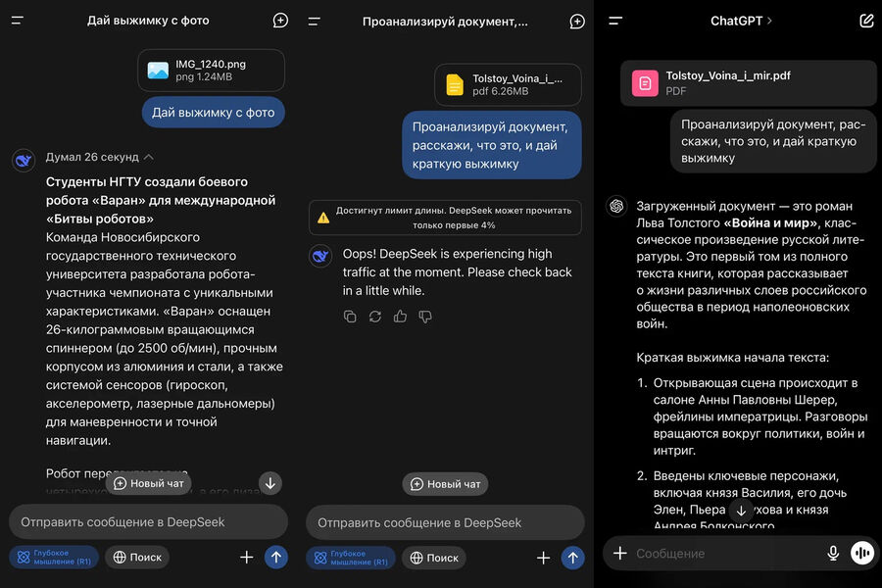Open the Tolstoy_Voina_i_mir.pdf attachment in ChatGPT
This screenshot has width=882, height=588.
tap(748, 83)
